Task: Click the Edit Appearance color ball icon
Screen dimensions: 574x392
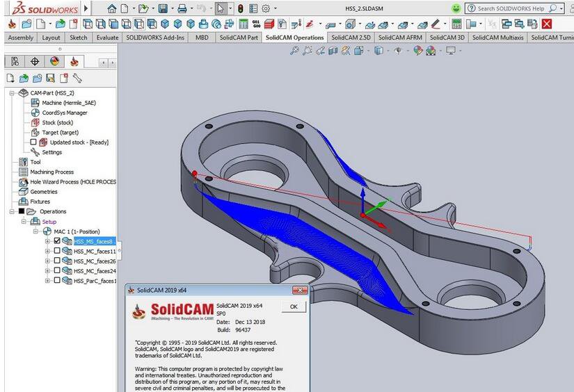Action: [x=417, y=51]
